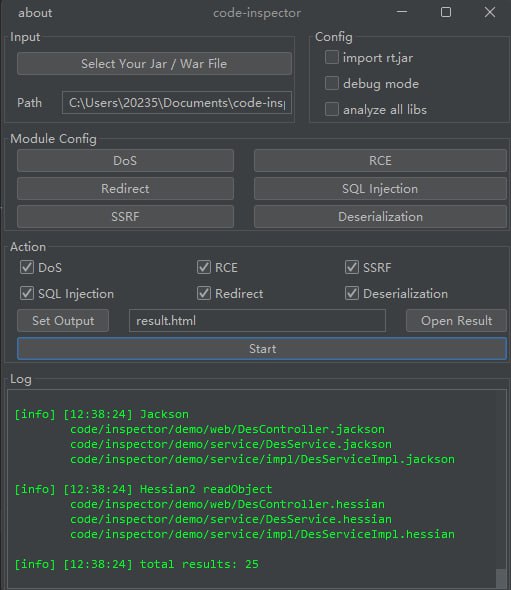Select log line 'total results: 25'
The width and height of the screenshot is (511, 590).
coord(136,564)
